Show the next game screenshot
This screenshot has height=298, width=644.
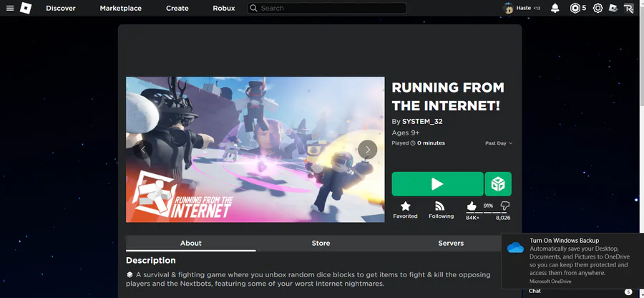pos(368,150)
